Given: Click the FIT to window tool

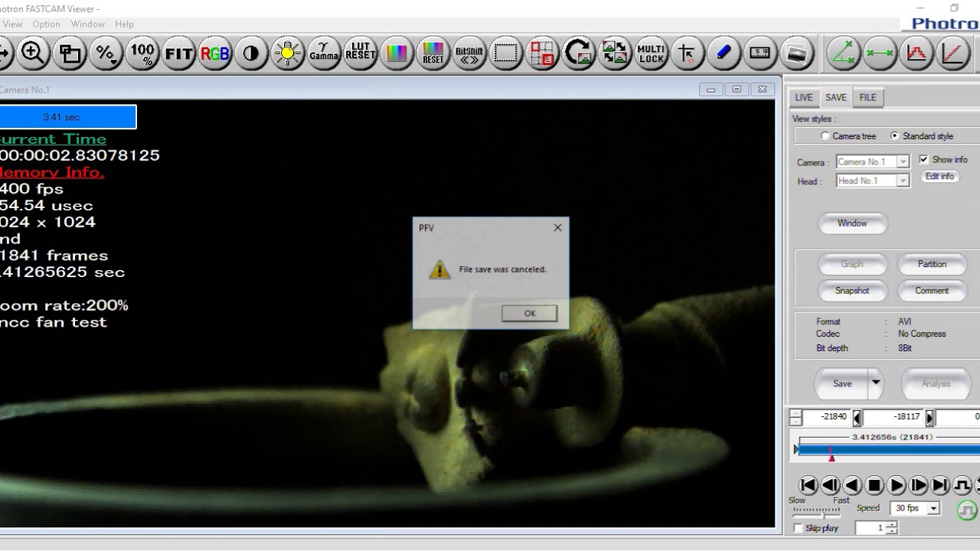Looking at the screenshot, I should [x=178, y=53].
